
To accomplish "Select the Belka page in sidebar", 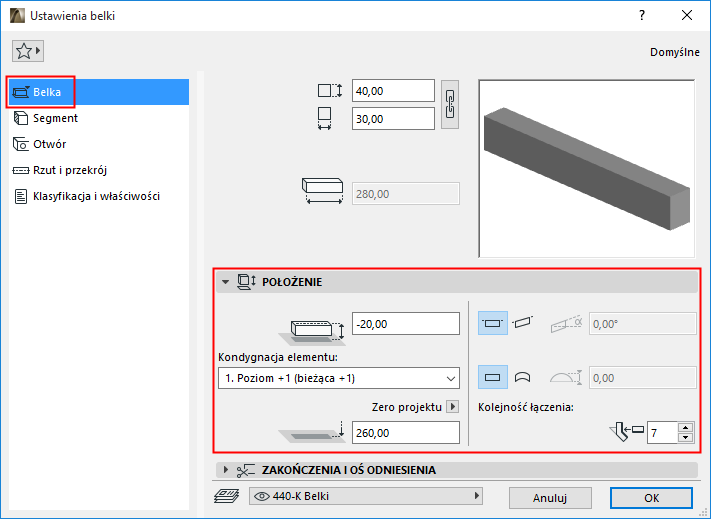I will pos(98,92).
